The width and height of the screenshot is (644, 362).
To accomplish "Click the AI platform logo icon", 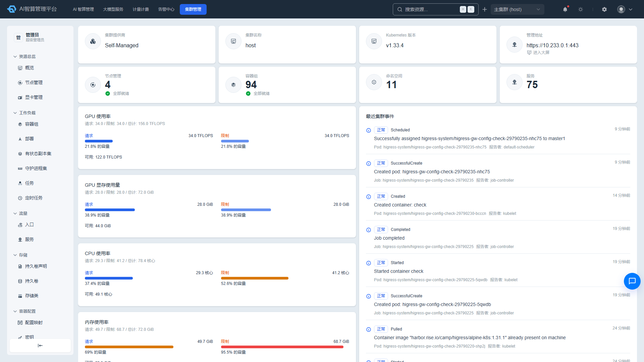I will (12, 9).
